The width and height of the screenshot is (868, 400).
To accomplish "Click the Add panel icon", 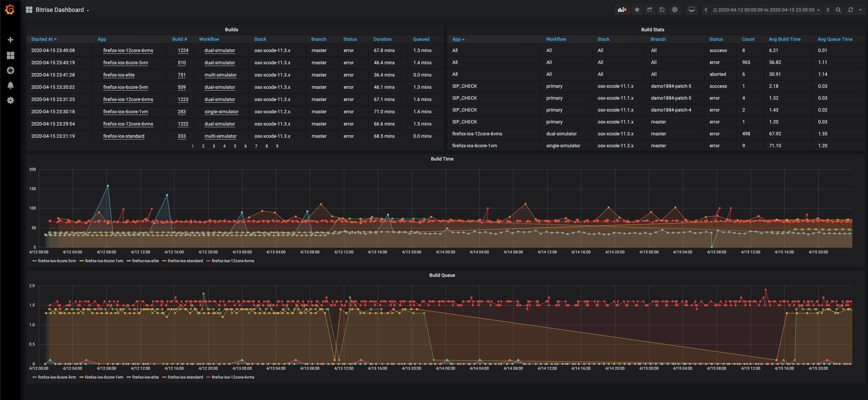I will point(622,10).
